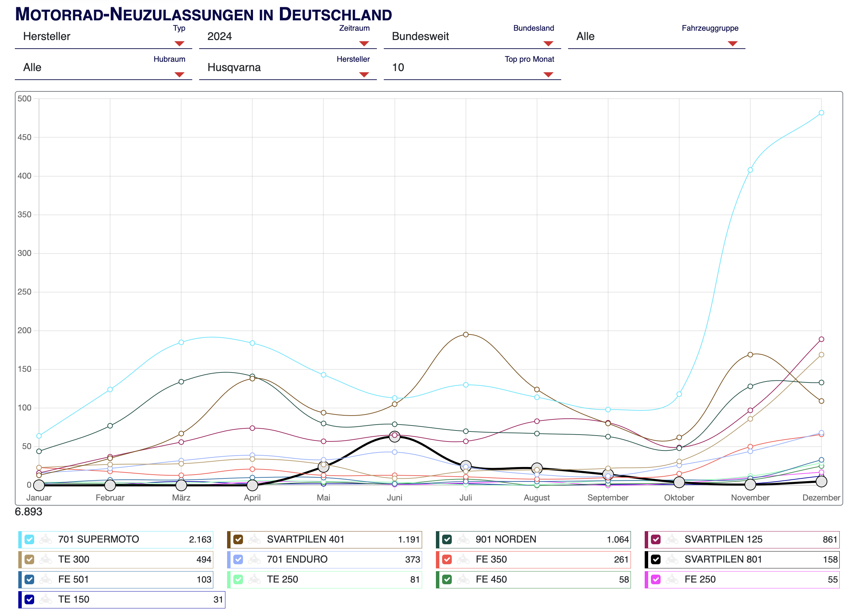
Task: Disable the 701 ENDURO checkbox
Action: point(238,560)
